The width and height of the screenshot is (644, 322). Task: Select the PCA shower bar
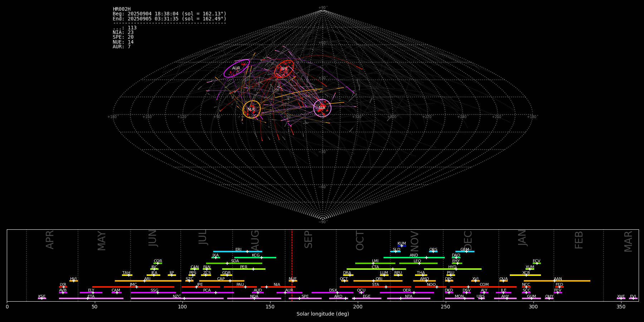click(x=208, y=293)
